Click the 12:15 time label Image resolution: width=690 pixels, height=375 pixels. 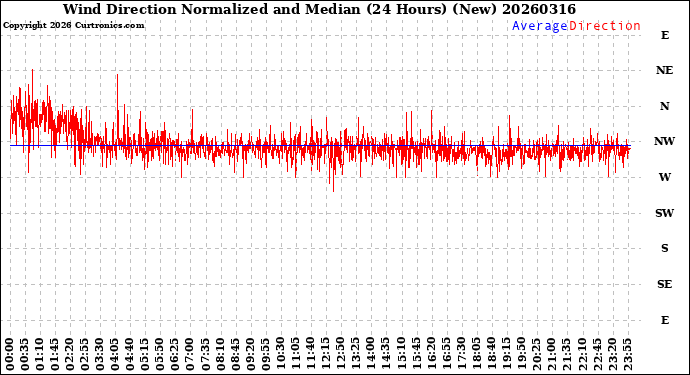pyautogui.click(x=327, y=354)
